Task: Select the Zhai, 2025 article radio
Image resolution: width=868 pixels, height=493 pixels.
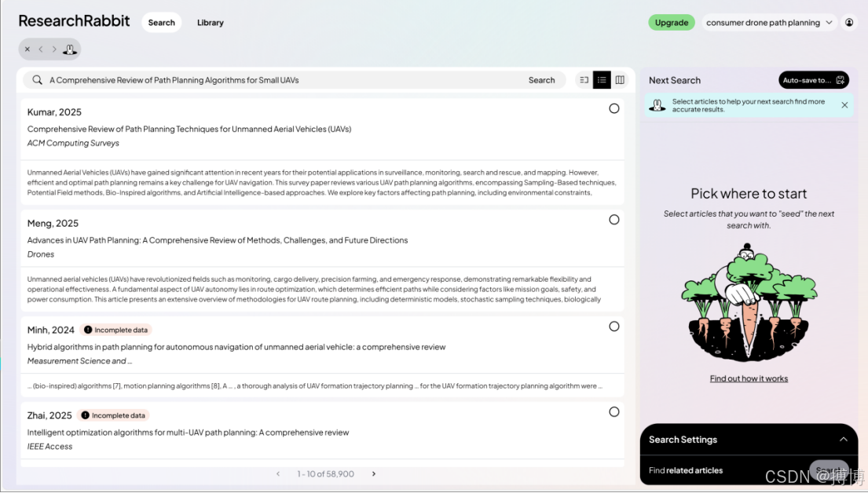Action: point(614,411)
